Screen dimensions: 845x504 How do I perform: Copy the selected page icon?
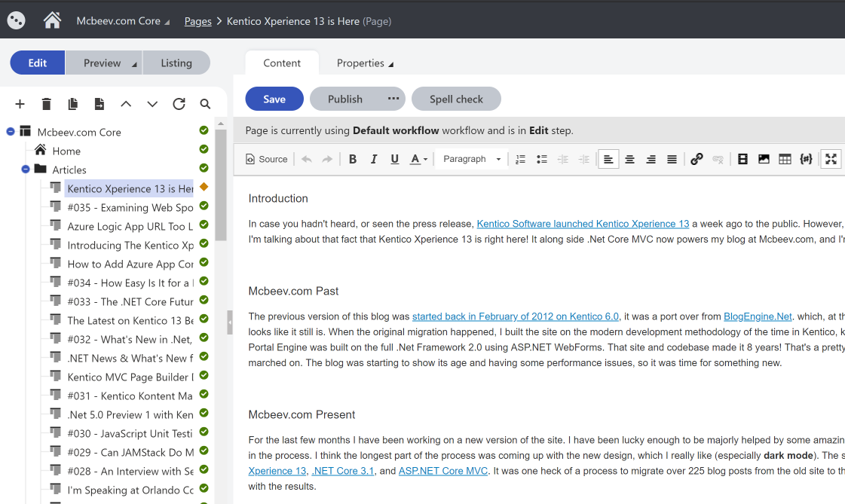coord(73,104)
